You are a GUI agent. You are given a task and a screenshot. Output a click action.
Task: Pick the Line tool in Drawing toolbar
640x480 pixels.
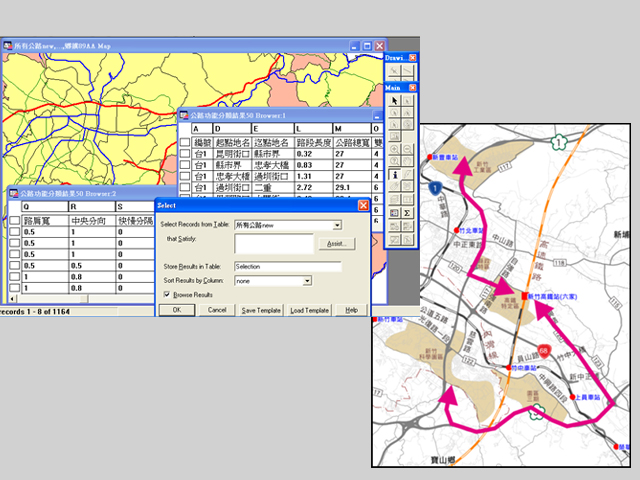click(x=408, y=71)
